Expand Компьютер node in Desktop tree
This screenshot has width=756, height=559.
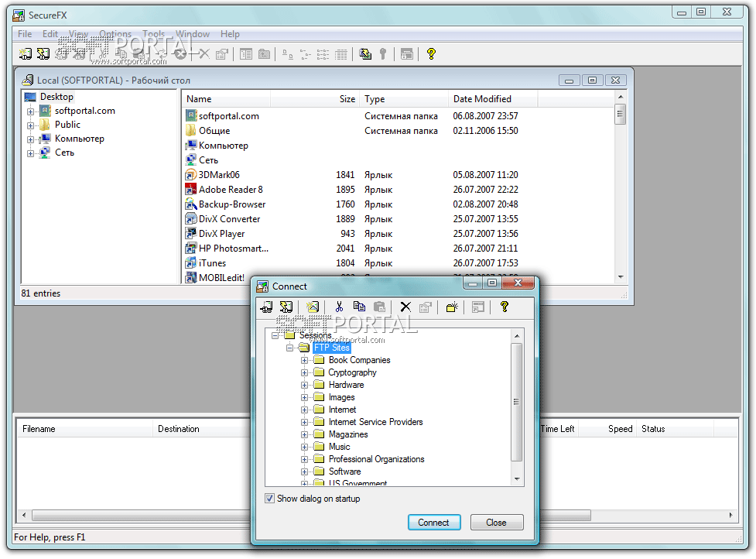pyautogui.click(x=30, y=139)
